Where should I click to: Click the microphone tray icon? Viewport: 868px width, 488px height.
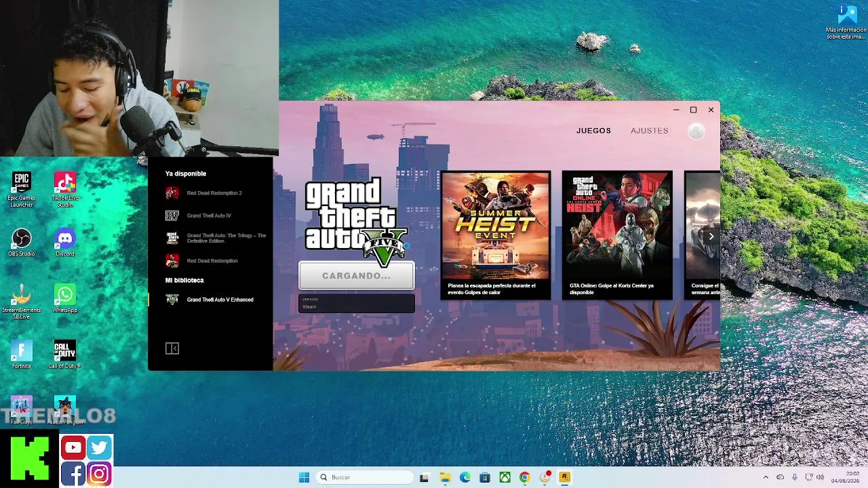point(795,477)
